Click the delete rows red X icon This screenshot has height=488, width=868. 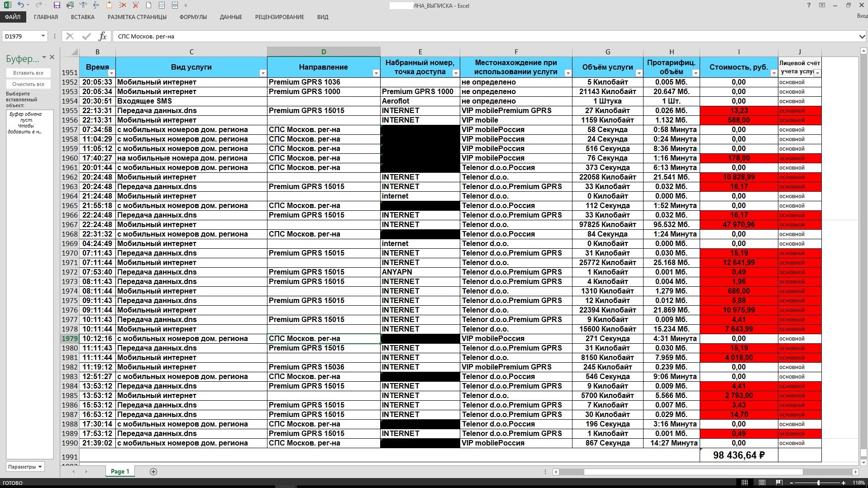[x=122, y=5]
